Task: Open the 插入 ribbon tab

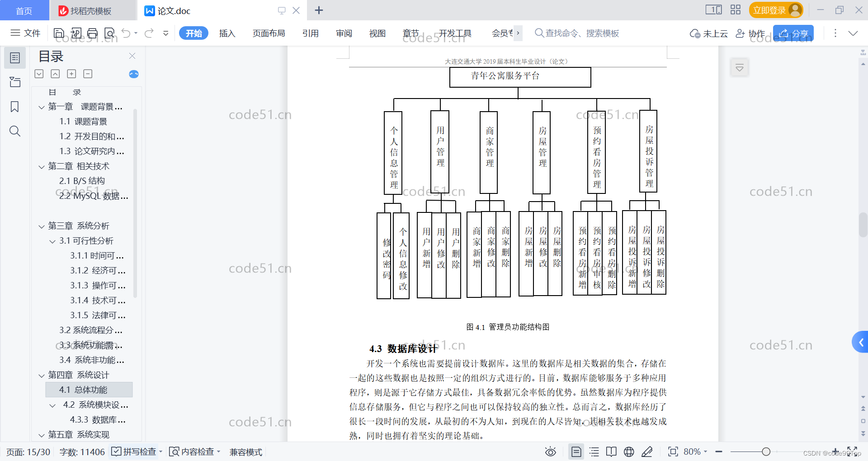Action: tap(227, 33)
